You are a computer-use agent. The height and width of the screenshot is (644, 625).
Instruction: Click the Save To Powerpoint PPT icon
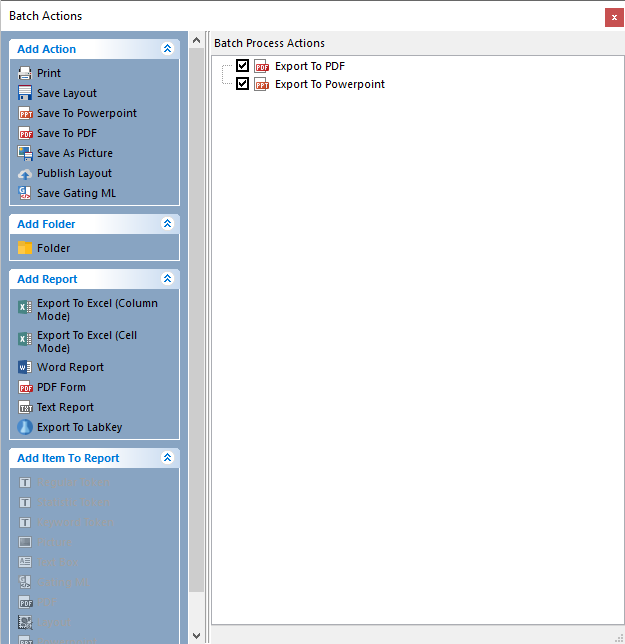click(25, 113)
